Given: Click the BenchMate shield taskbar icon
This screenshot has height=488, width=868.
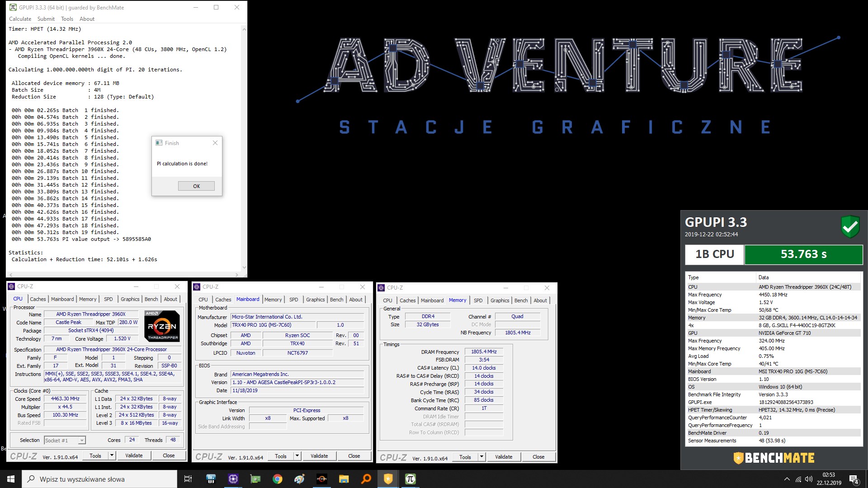Looking at the screenshot, I should (x=388, y=479).
